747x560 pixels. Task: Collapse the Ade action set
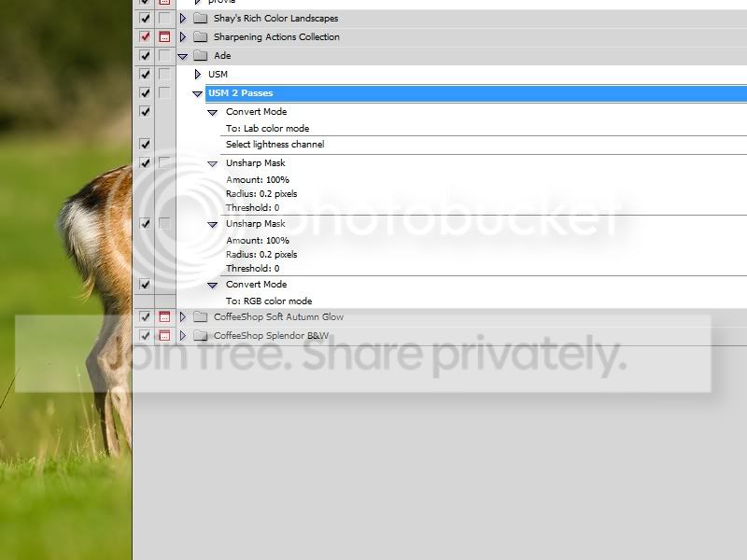click(x=183, y=56)
